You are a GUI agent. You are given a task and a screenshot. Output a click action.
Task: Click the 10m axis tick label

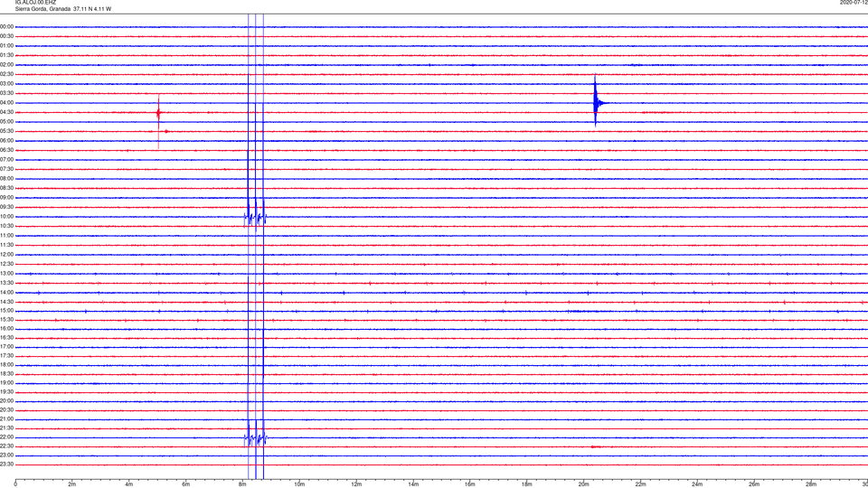(299, 484)
